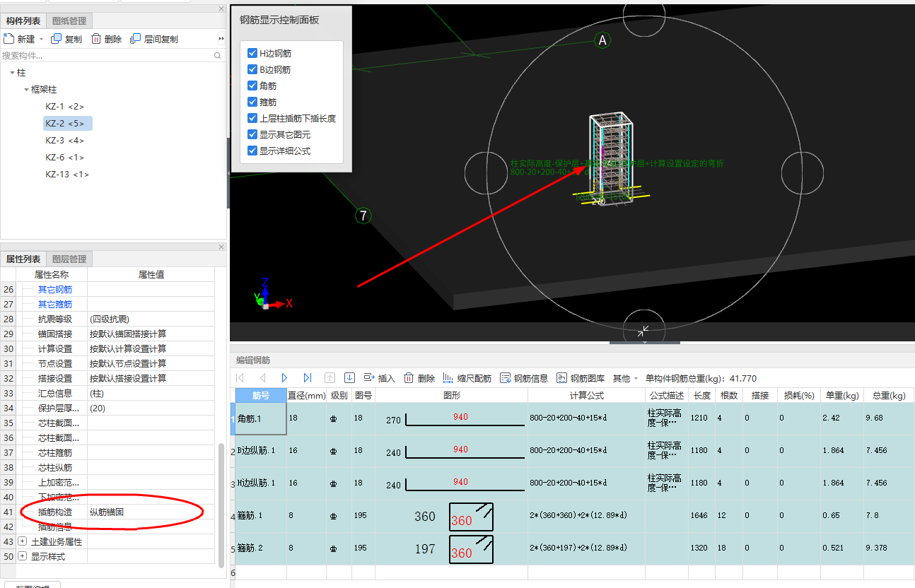Select KZ-2 <5> in tree

(x=67, y=124)
